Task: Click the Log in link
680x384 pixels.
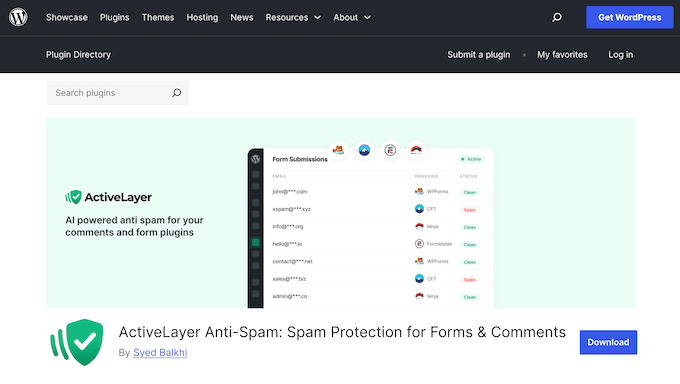Action: point(621,55)
